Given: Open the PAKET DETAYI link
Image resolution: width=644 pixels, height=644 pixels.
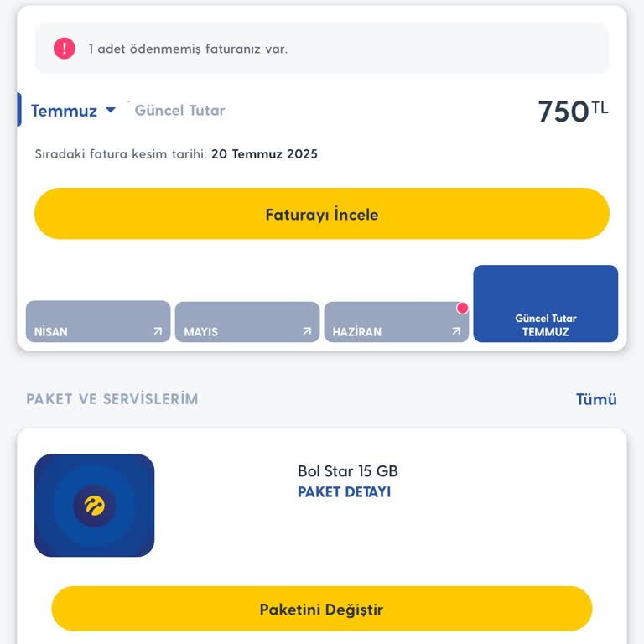Looking at the screenshot, I should (x=344, y=492).
